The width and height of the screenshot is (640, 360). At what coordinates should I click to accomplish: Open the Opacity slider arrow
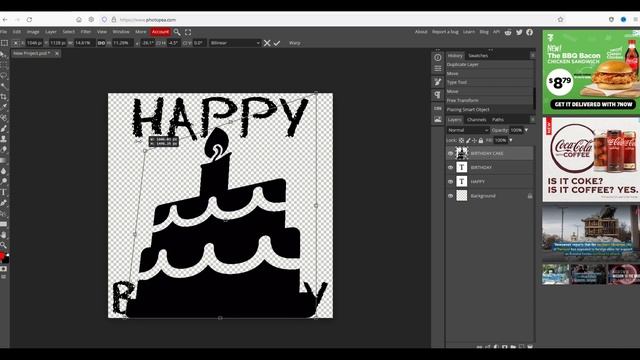(526, 130)
